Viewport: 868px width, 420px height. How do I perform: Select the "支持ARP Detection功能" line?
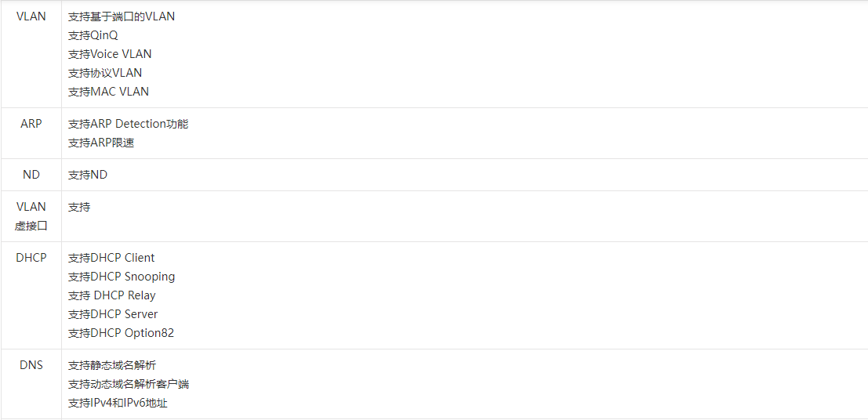click(x=128, y=124)
